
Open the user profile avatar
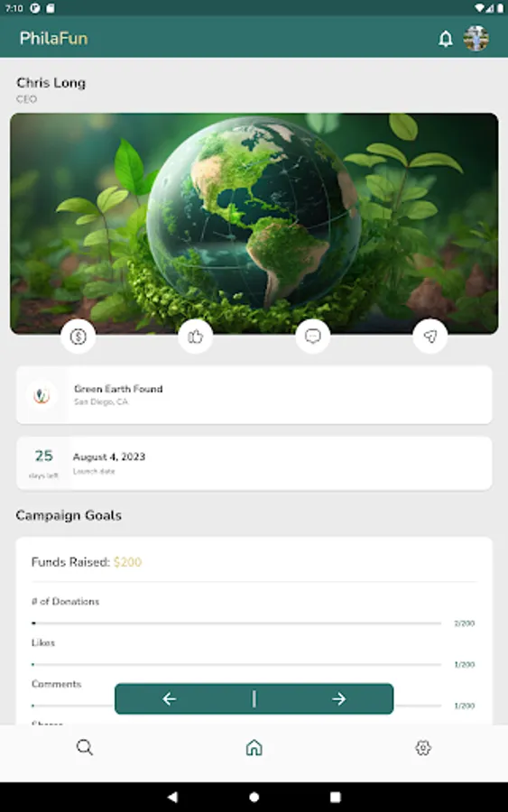click(476, 38)
